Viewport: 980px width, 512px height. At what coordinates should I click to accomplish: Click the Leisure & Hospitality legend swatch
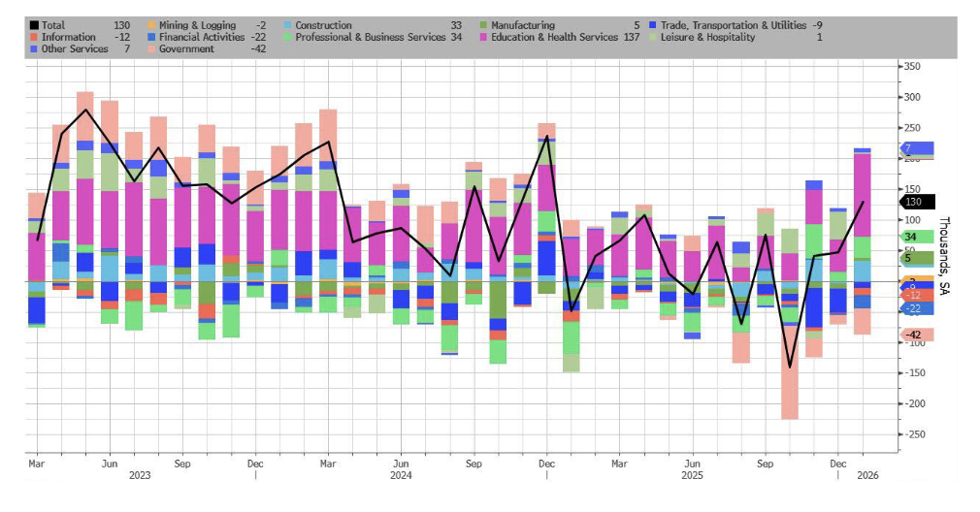(x=653, y=38)
